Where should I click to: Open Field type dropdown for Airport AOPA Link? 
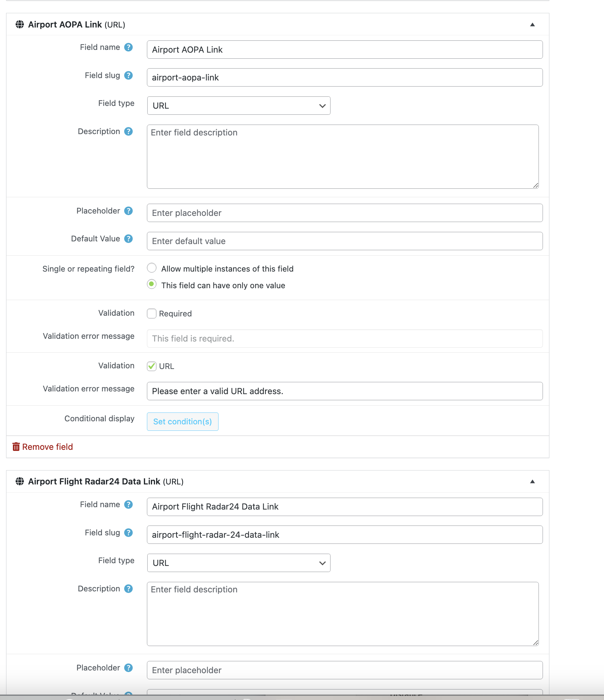pyautogui.click(x=239, y=106)
